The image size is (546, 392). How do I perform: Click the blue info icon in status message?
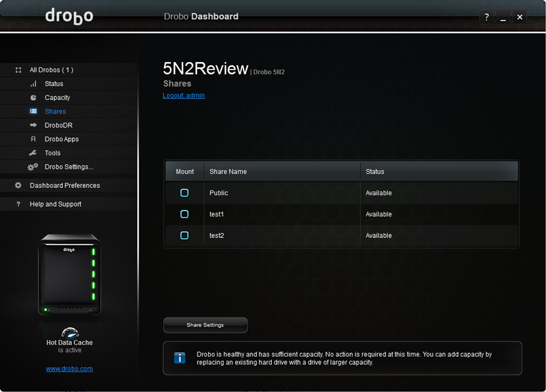(180, 358)
